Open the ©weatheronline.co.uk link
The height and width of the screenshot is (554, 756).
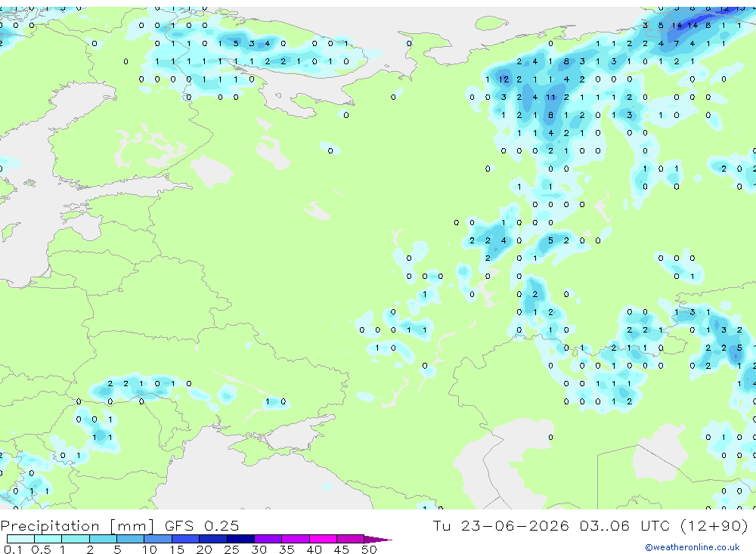(692, 547)
